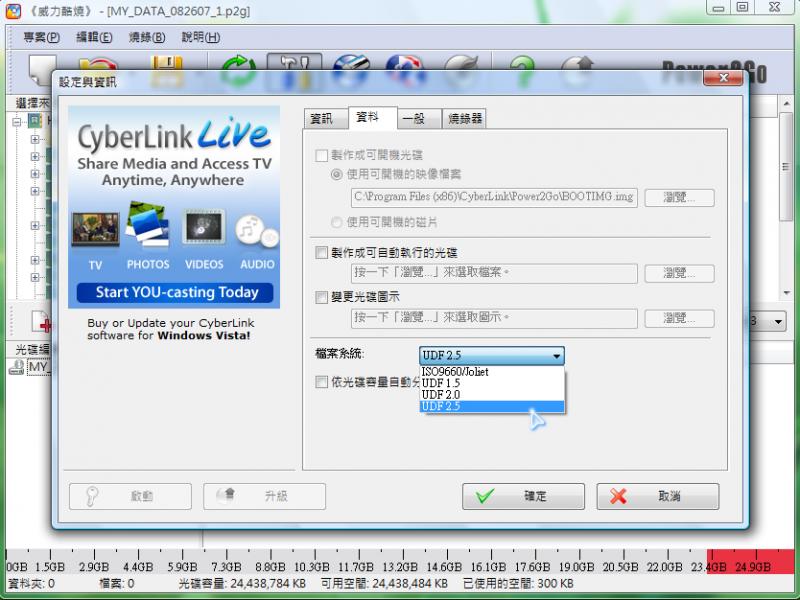Image resolution: width=800 pixels, height=600 pixels.
Task: Click the red overflow zone on capacity bar
Action: click(x=750, y=561)
